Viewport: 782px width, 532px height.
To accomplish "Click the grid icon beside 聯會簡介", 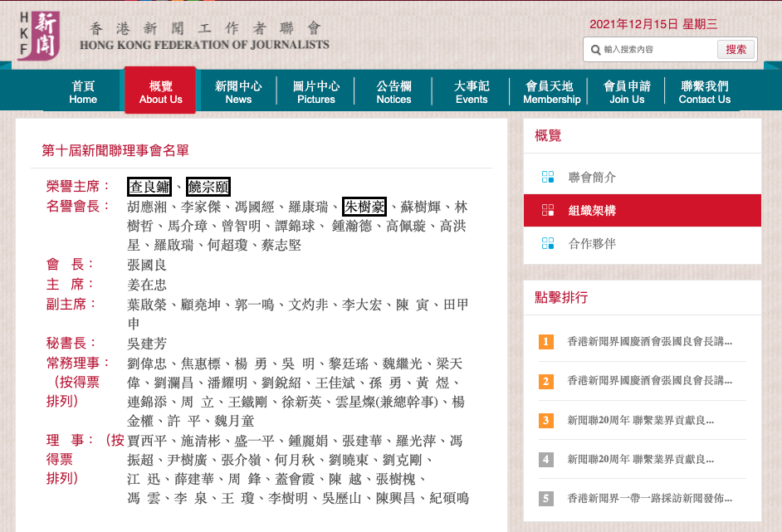I will click(548, 177).
